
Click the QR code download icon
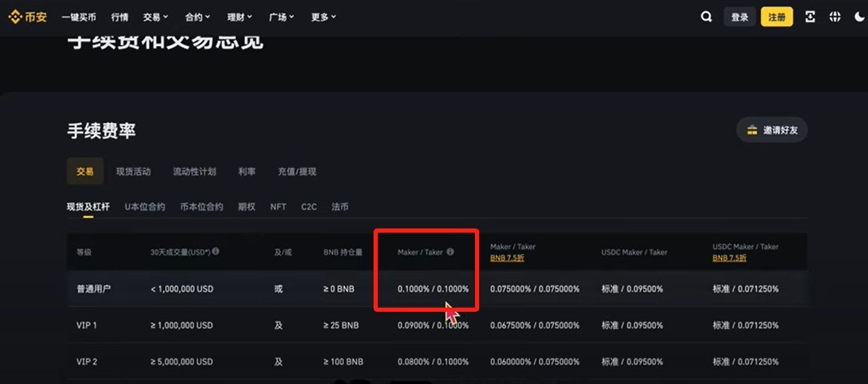(x=810, y=17)
